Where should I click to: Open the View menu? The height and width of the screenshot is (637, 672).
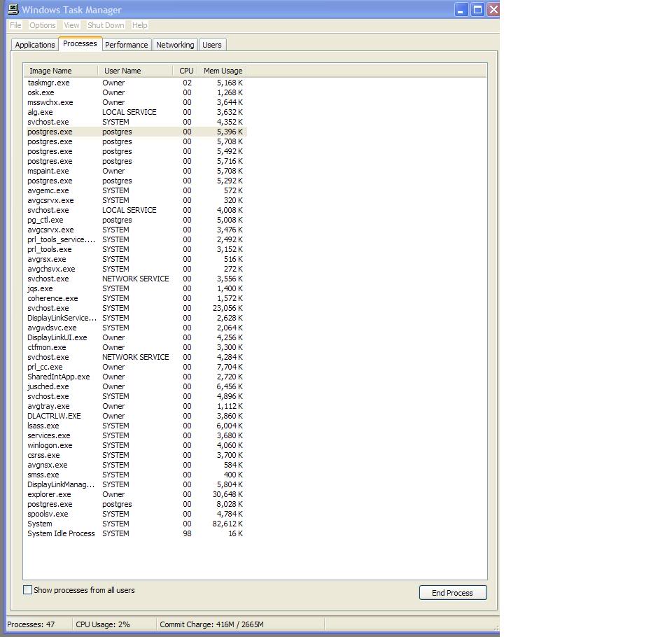click(71, 25)
